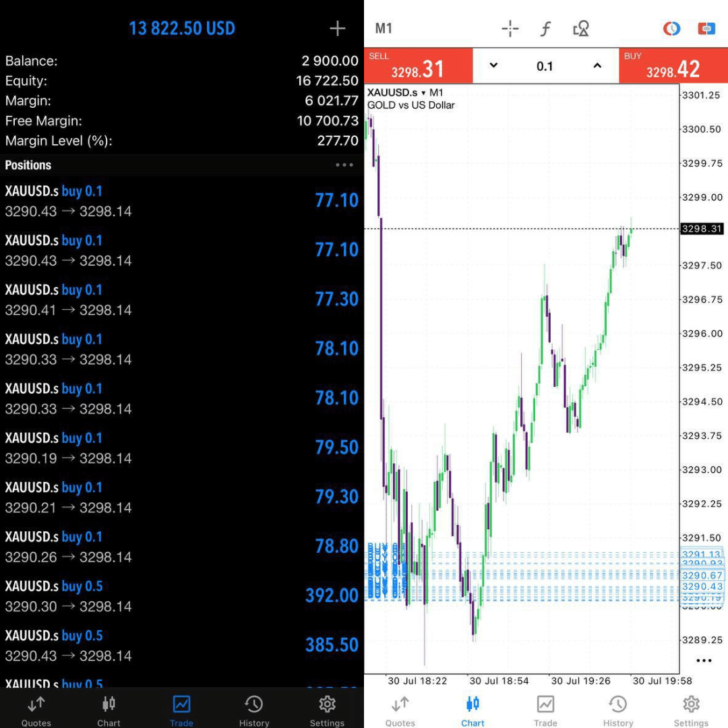Switch to Chart tab in left panel

109,710
